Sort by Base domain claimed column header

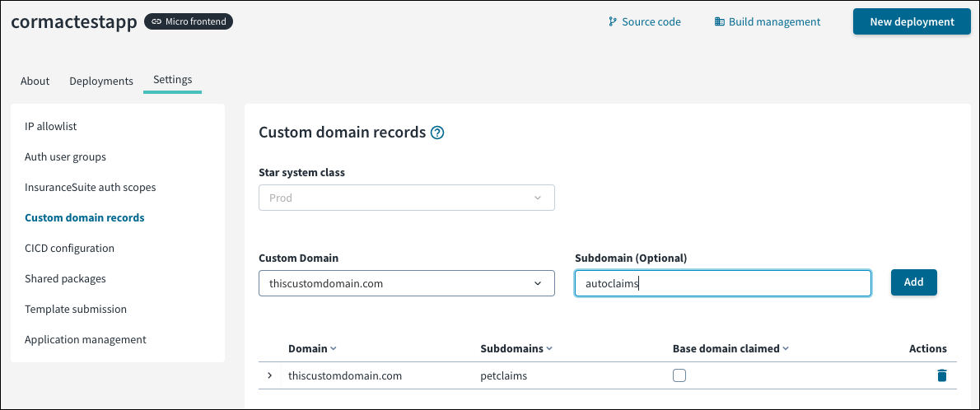[730, 348]
